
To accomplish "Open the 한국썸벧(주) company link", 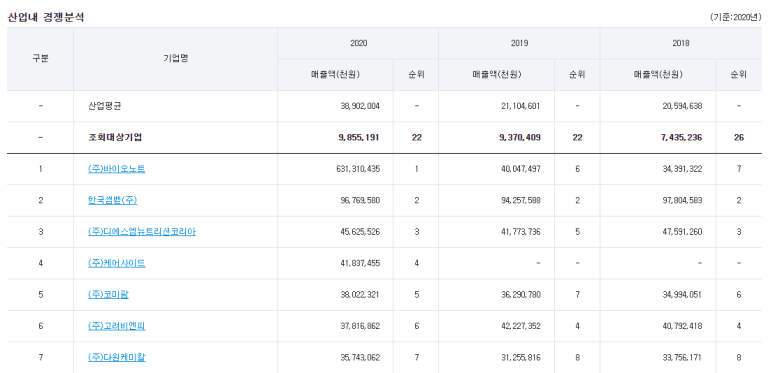I will [x=112, y=200].
